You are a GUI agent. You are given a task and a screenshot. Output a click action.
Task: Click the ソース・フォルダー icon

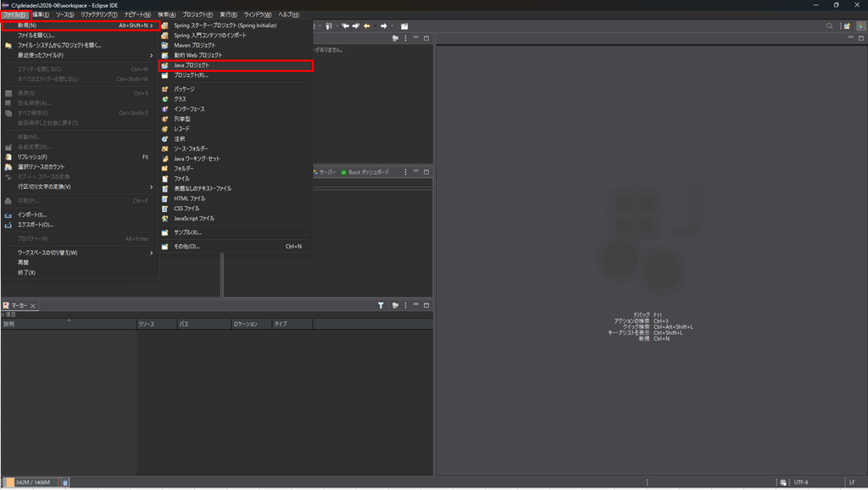click(x=165, y=149)
